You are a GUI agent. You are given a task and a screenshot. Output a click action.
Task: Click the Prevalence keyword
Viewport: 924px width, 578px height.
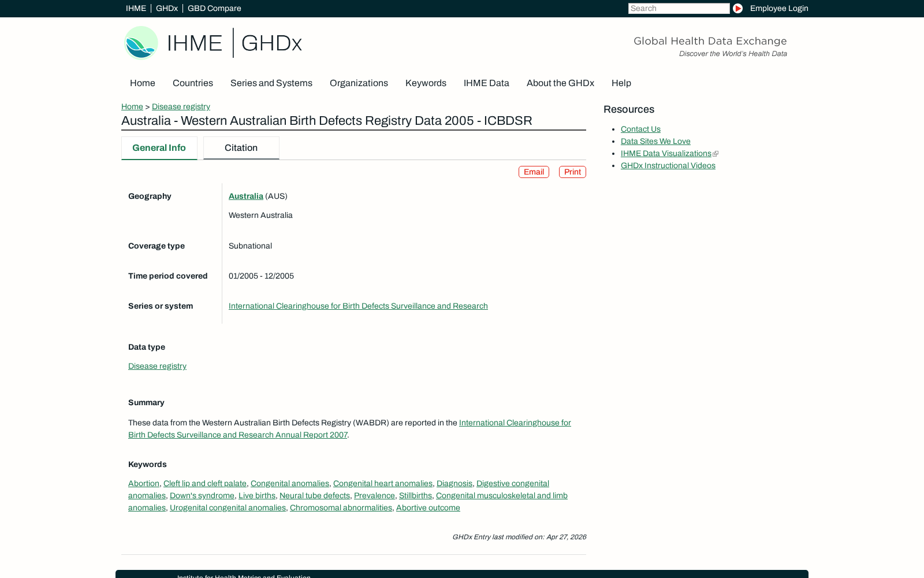[374, 496]
